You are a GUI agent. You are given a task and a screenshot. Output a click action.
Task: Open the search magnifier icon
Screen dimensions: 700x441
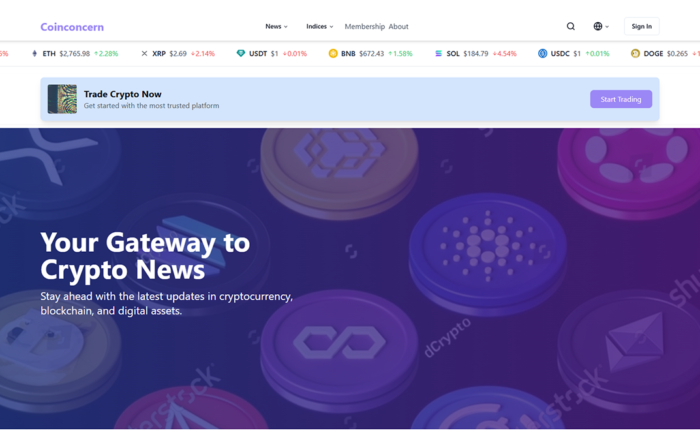[x=571, y=27]
